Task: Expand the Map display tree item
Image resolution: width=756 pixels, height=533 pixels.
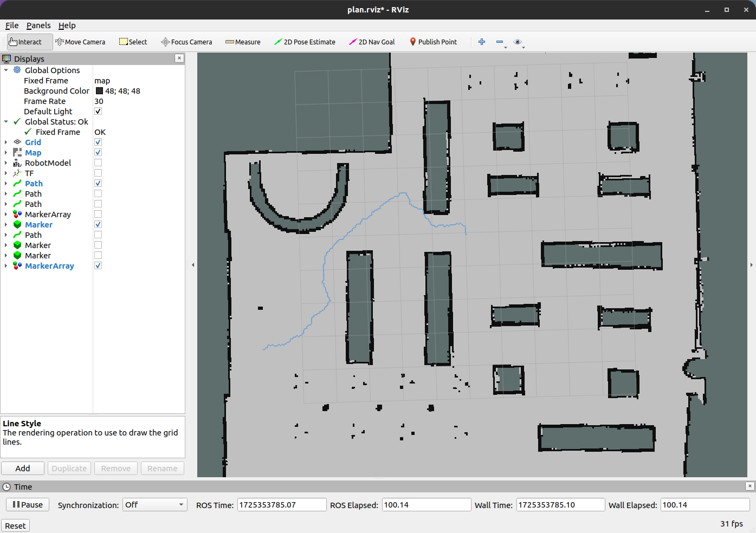Action: pos(6,153)
